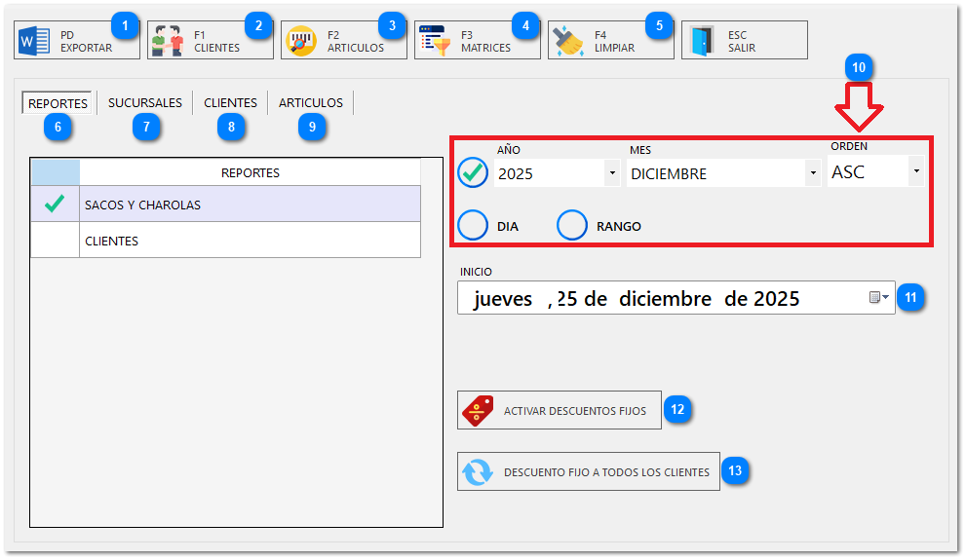
Task: Switch to the Articulos tab
Action: 311,103
